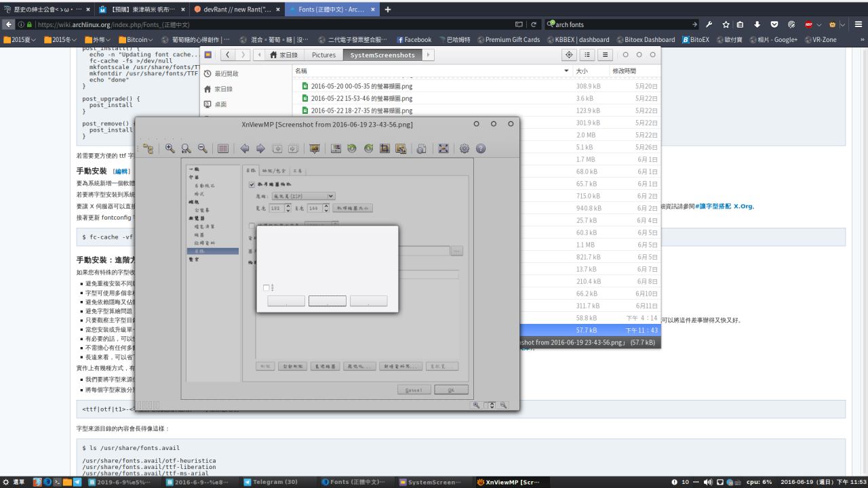The width and height of the screenshot is (868, 488).
Task: Click the zoom out magnifier in XnViewMP
Action: tap(202, 149)
